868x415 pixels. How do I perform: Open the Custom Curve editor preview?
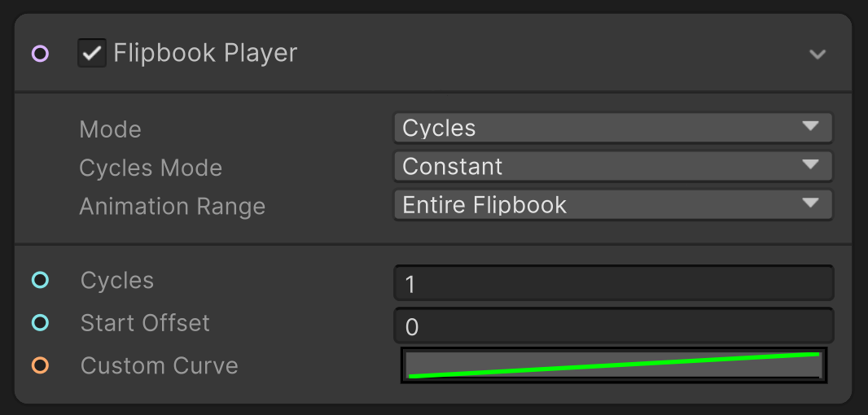pos(614,365)
